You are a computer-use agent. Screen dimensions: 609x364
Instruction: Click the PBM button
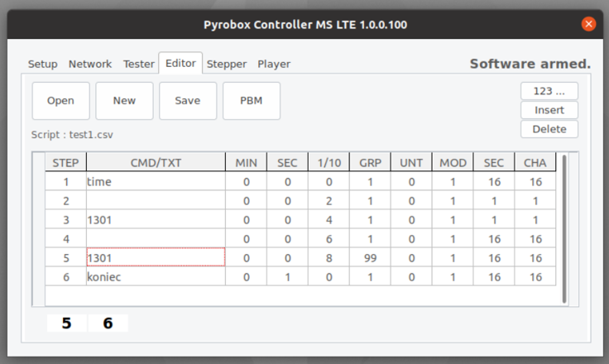pyautogui.click(x=252, y=101)
